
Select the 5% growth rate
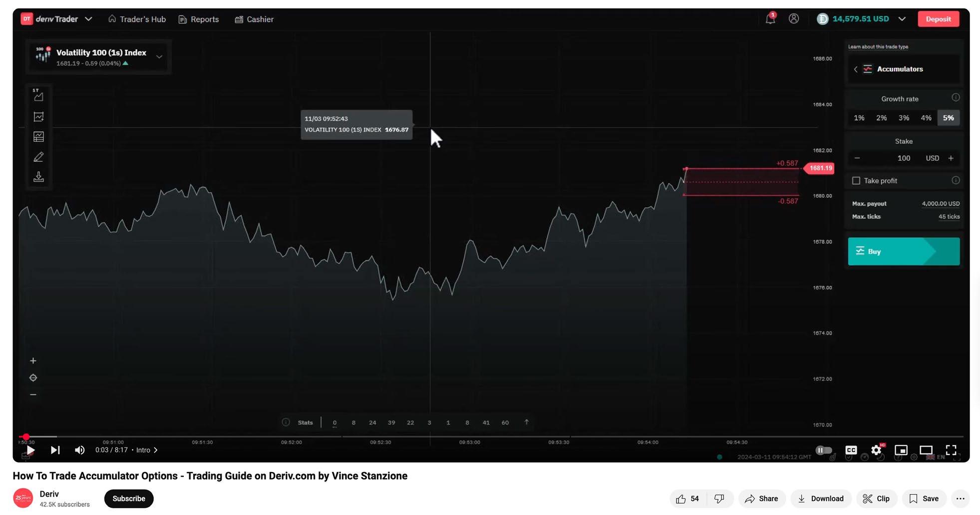click(949, 118)
